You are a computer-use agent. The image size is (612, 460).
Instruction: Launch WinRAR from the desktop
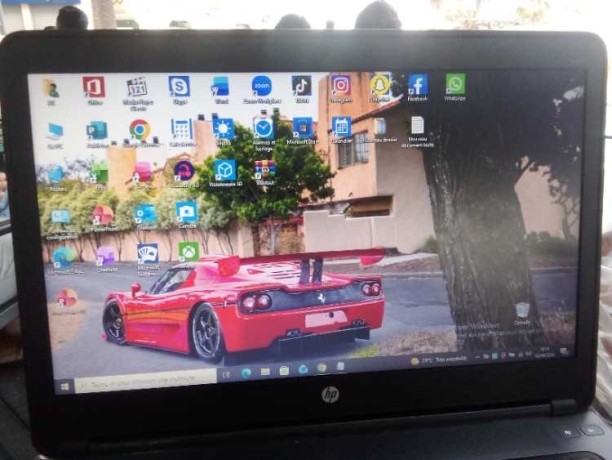coord(265,172)
